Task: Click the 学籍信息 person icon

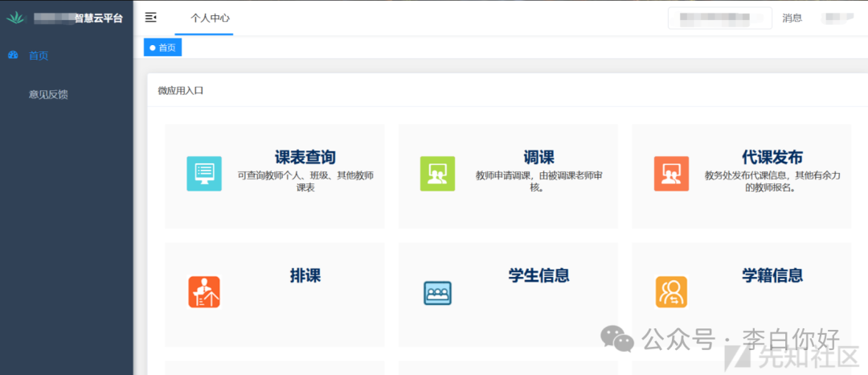Action: point(671,292)
